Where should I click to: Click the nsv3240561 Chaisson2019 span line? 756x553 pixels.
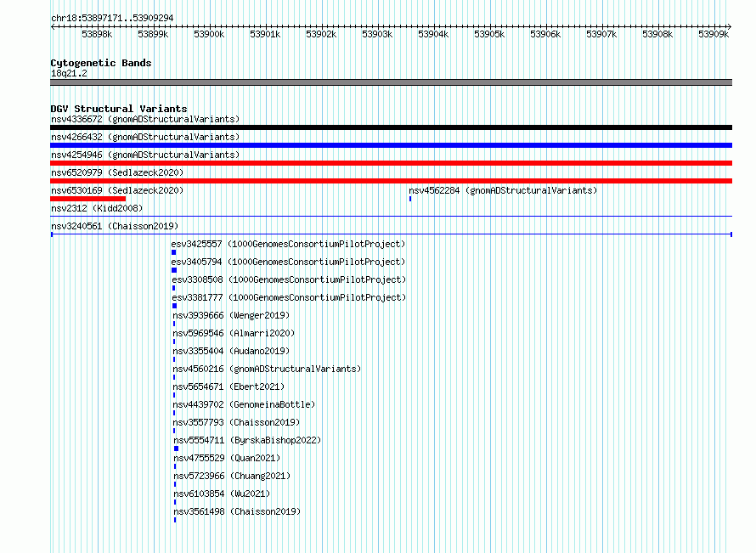point(391,234)
